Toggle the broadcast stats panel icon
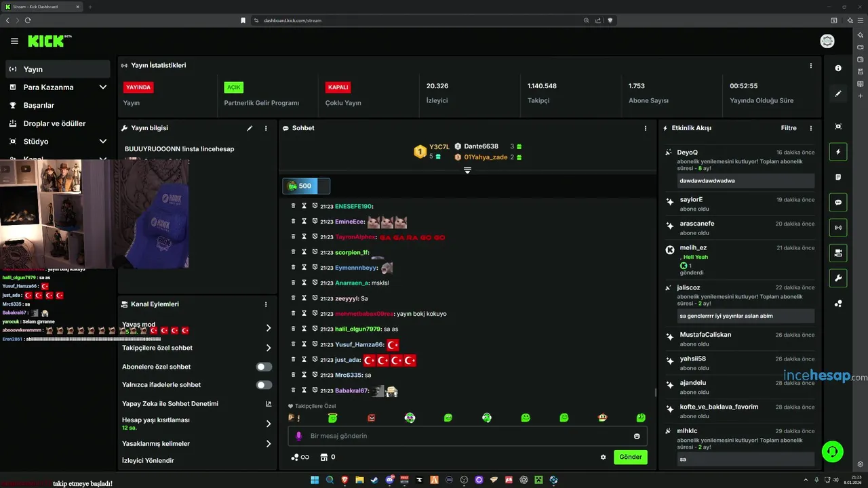The width and height of the screenshot is (868, 488). point(838,227)
